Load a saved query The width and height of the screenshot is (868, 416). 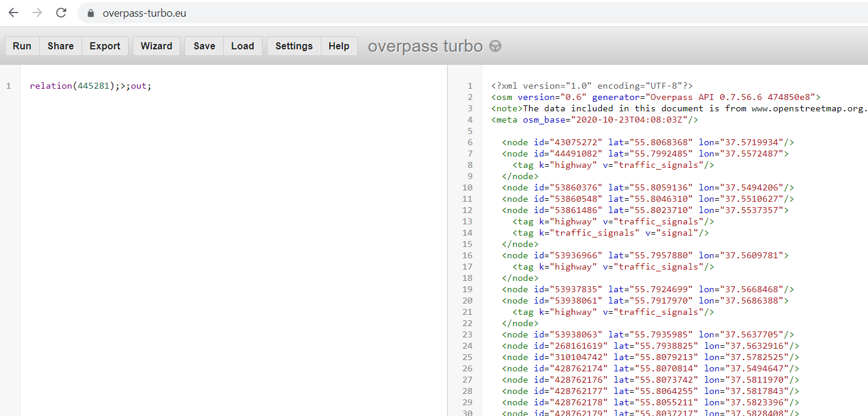pos(243,46)
